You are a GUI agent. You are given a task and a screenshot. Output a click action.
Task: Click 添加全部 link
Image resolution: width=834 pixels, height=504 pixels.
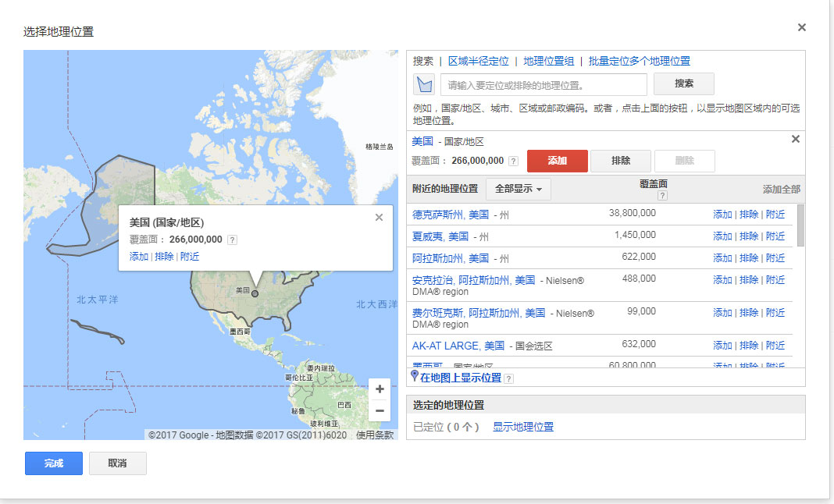click(x=782, y=190)
